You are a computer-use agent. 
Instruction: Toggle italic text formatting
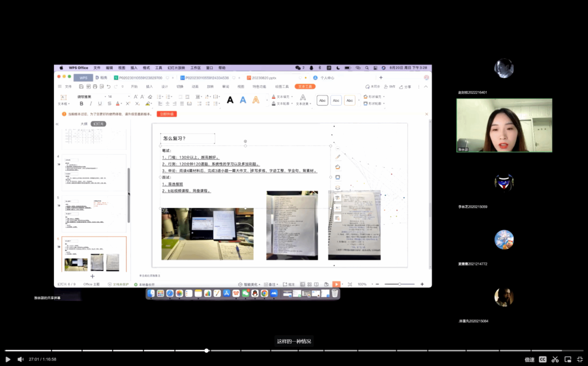coord(91,104)
